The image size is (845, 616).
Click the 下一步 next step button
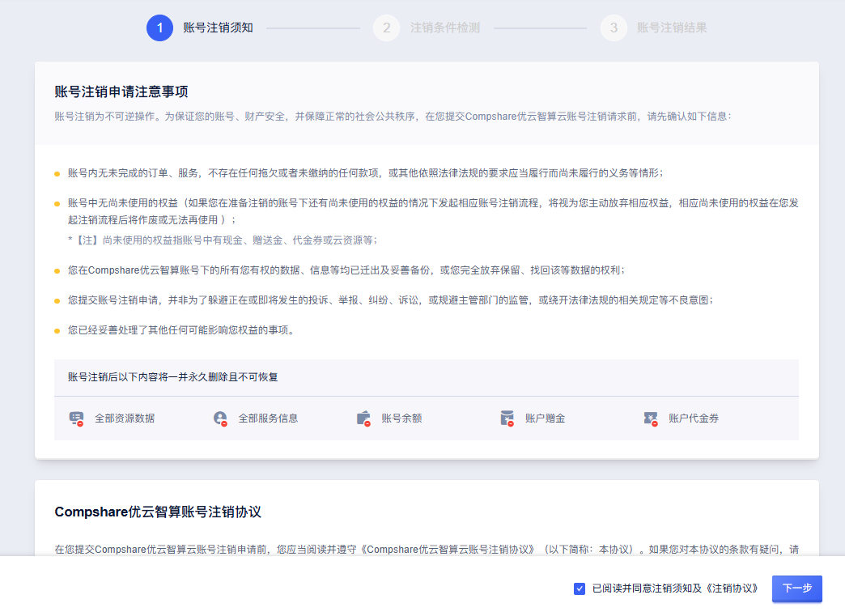coord(796,589)
